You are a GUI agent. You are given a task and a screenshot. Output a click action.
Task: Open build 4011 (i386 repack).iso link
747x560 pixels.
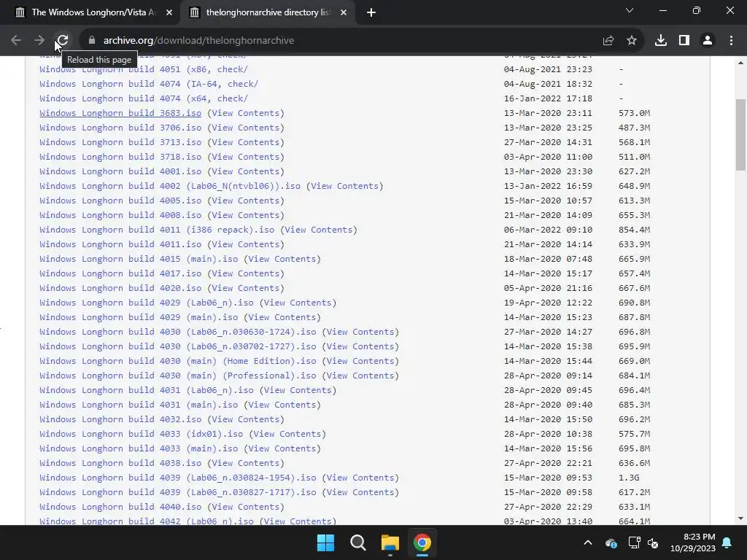[x=157, y=230]
